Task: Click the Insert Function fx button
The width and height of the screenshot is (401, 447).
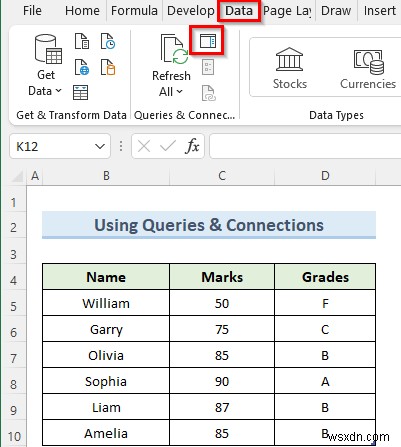Action: tap(192, 146)
